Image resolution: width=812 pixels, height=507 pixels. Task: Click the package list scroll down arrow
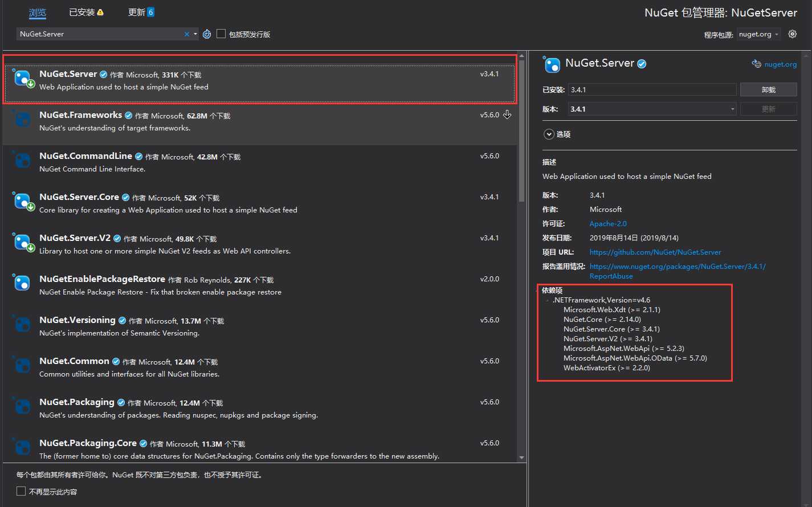(x=521, y=457)
